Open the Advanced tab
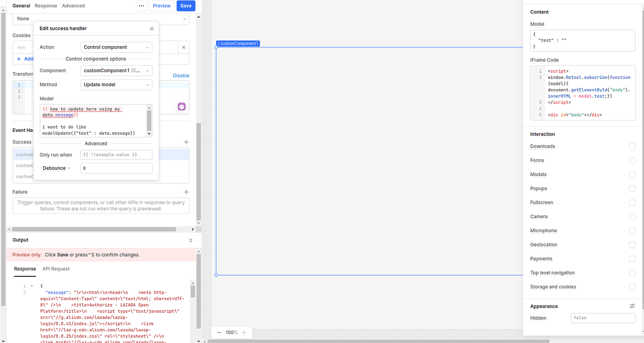644x343 pixels. click(73, 6)
